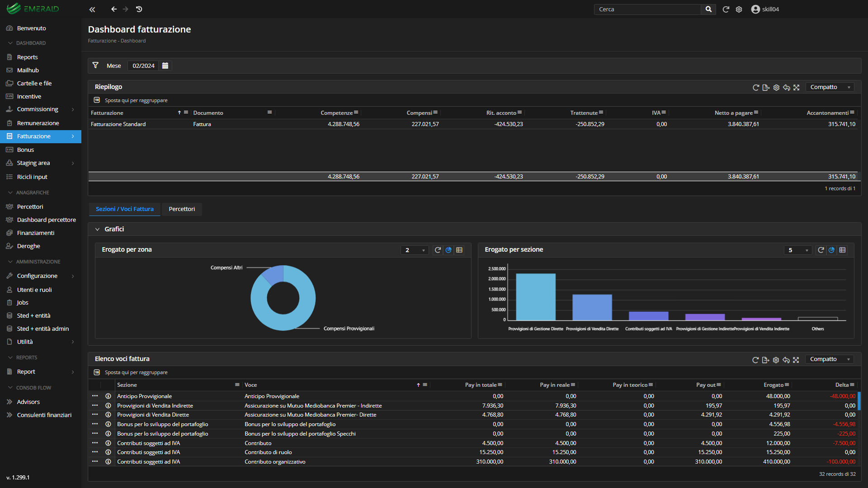The width and height of the screenshot is (868, 488).
Task: Expand Riepilogo grid to fullscreen
Action: pyautogui.click(x=797, y=87)
